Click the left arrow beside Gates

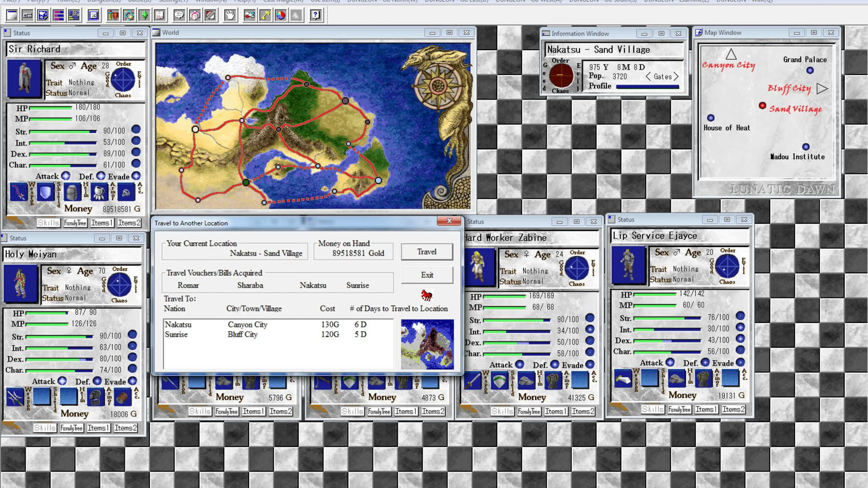pos(648,76)
